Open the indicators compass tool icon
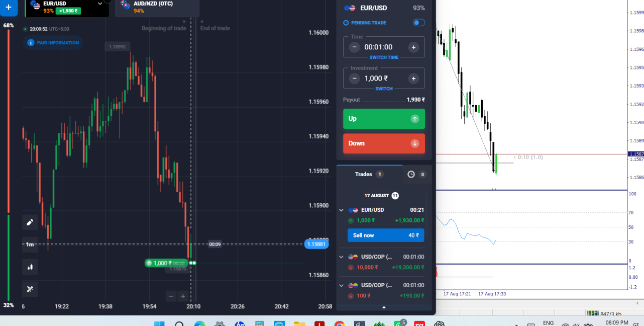644x326 pixels. [x=30, y=289]
